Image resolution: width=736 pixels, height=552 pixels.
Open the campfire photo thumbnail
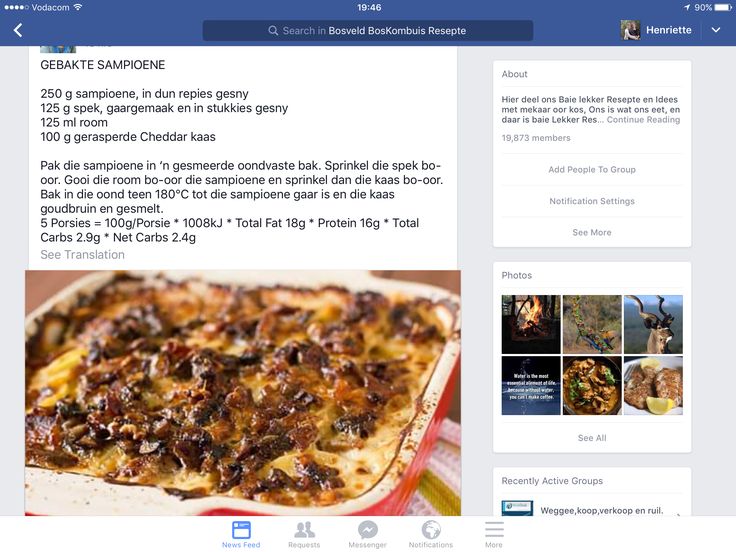tap(531, 324)
